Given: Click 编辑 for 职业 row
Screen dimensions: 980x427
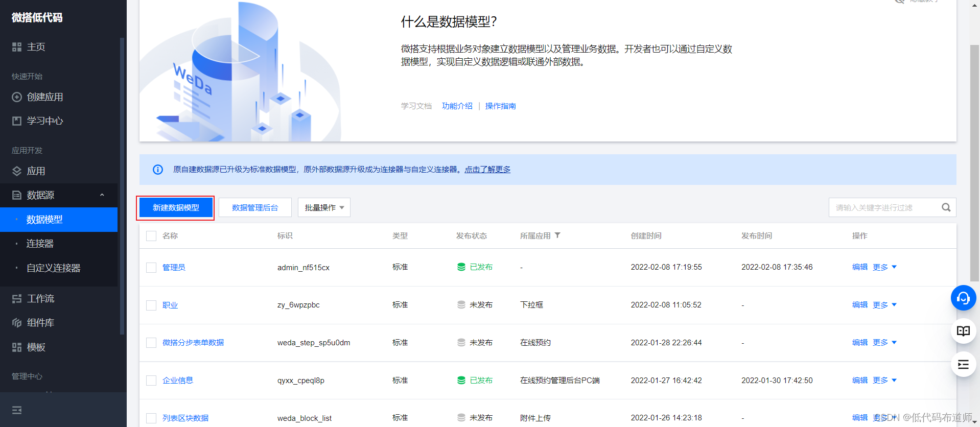Looking at the screenshot, I should pyautogui.click(x=860, y=305).
